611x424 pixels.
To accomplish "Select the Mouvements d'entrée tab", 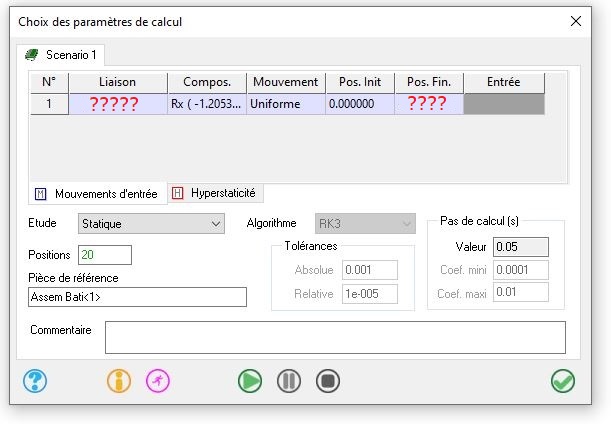I will coord(97,192).
